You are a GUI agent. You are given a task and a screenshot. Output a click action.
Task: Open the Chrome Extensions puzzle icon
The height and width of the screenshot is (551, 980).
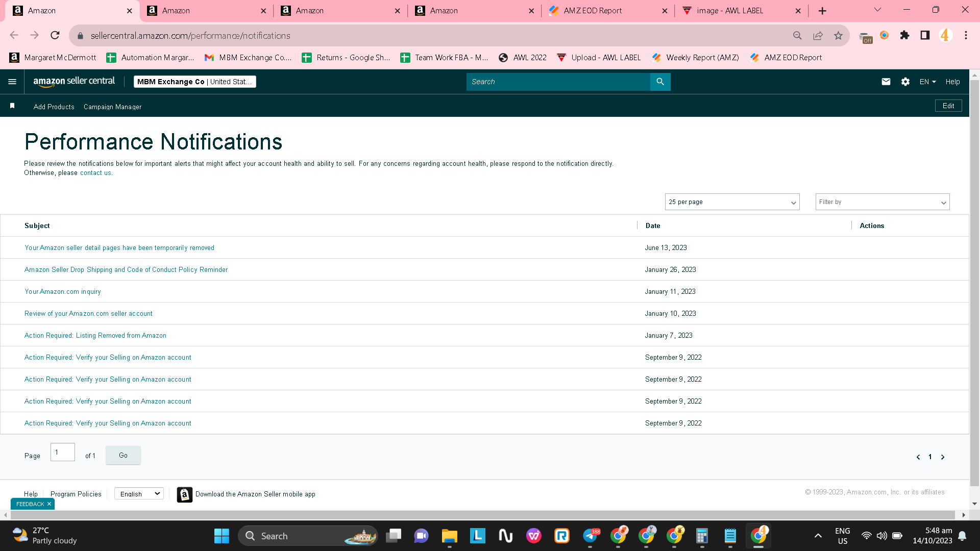tap(904, 35)
